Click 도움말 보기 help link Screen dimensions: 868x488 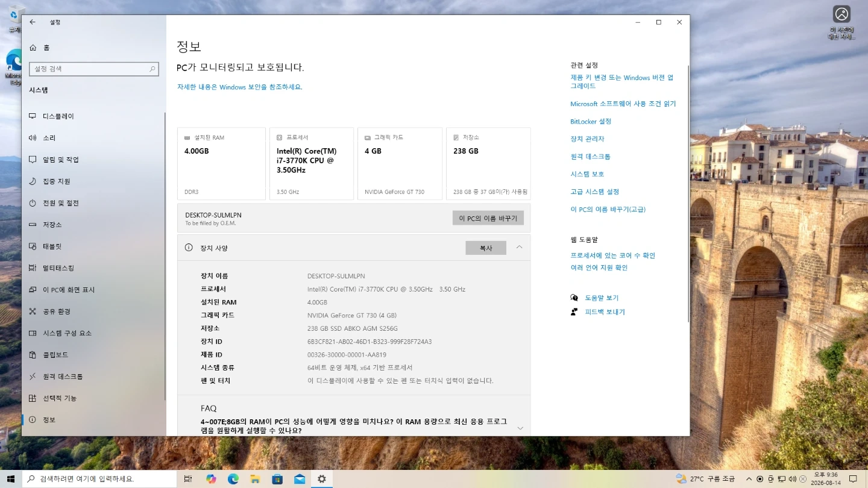[x=602, y=298]
